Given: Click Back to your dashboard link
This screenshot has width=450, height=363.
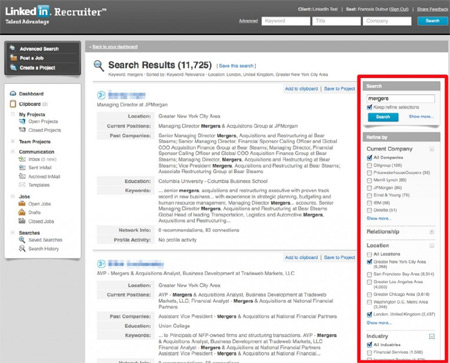Looking at the screenshot, I should (115, 47).
